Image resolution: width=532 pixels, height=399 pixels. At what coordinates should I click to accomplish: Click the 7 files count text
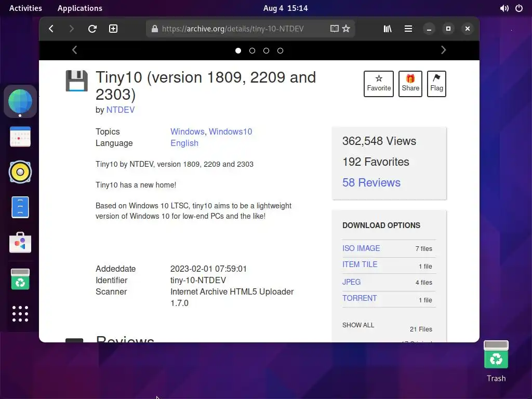424,249
